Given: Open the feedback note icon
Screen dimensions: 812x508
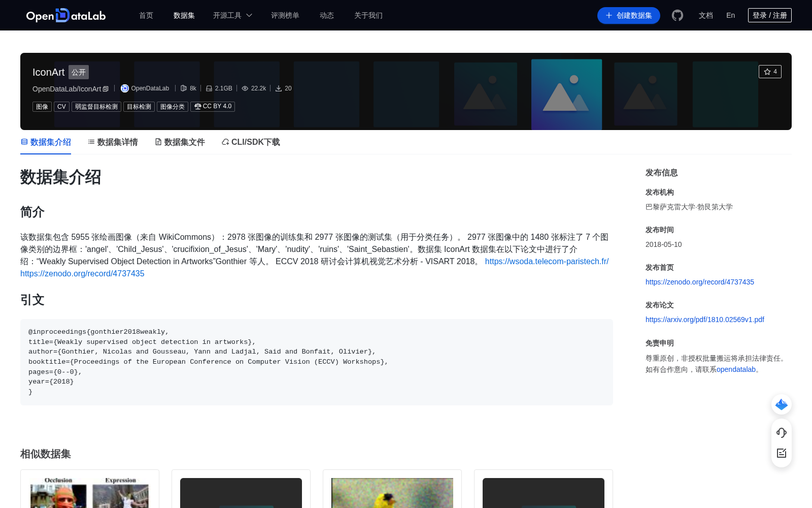Looking at the screenshot, I should [782, 453].
